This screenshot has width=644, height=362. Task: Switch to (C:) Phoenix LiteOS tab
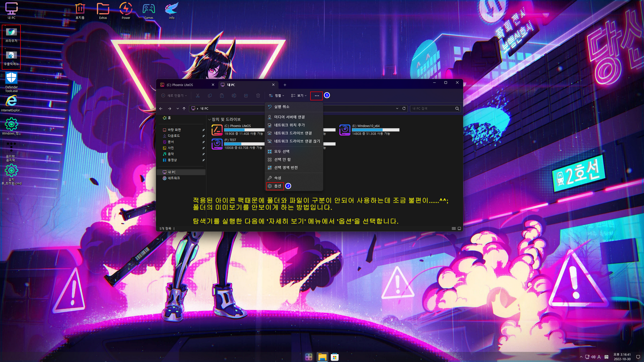187,85
